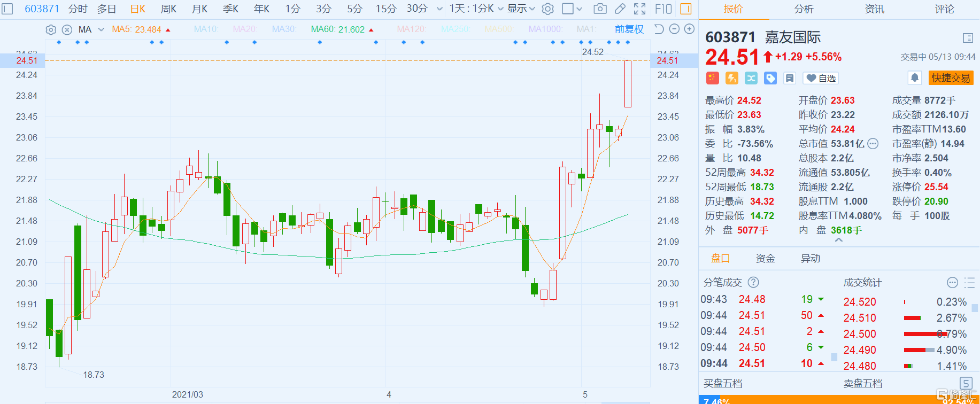This screenshot has height=404, width=980.
Task: Open the chart layout square dropdown
Action: pos(573,9)
